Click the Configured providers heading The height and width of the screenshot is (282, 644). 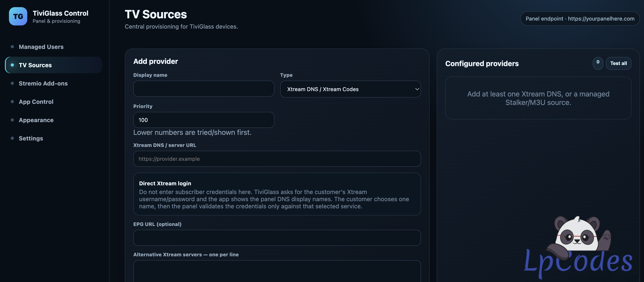[482, 64]
